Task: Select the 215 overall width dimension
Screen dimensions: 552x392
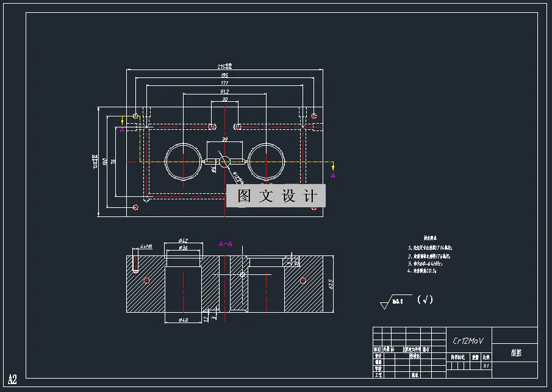Action: (x=224, y=66)
